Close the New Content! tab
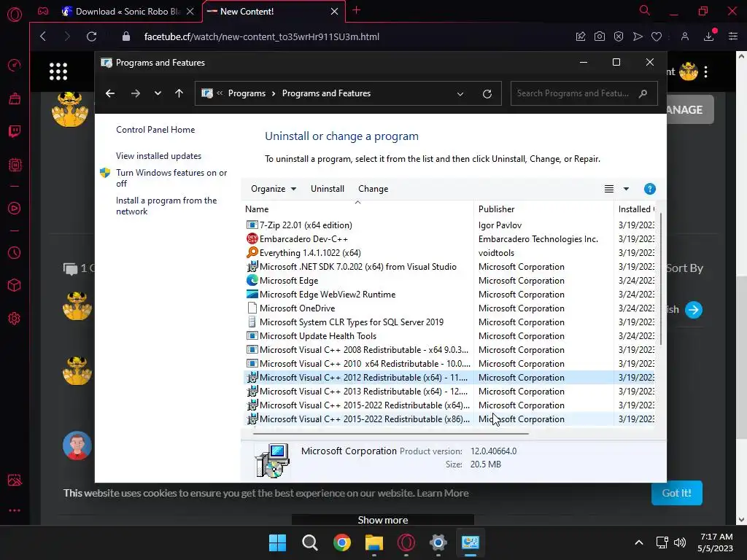This screenshot has width=747, height=560. (334, 12)
